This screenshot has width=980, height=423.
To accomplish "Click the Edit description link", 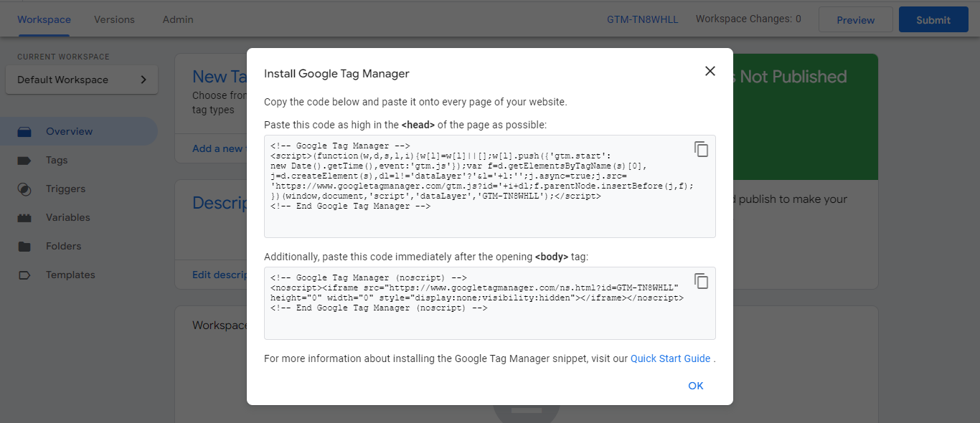I will click(x=220, y=275).
